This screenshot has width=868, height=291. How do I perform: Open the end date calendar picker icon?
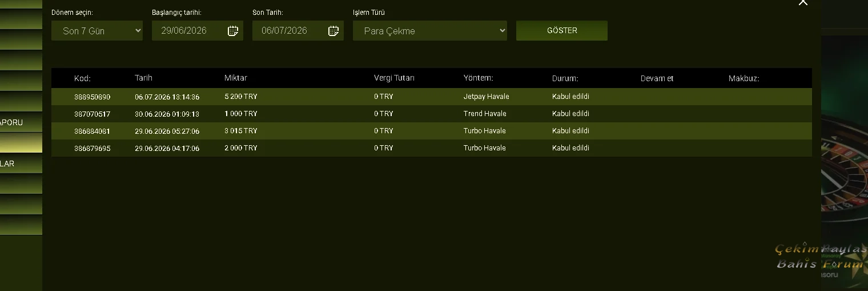tap(333, 31)
